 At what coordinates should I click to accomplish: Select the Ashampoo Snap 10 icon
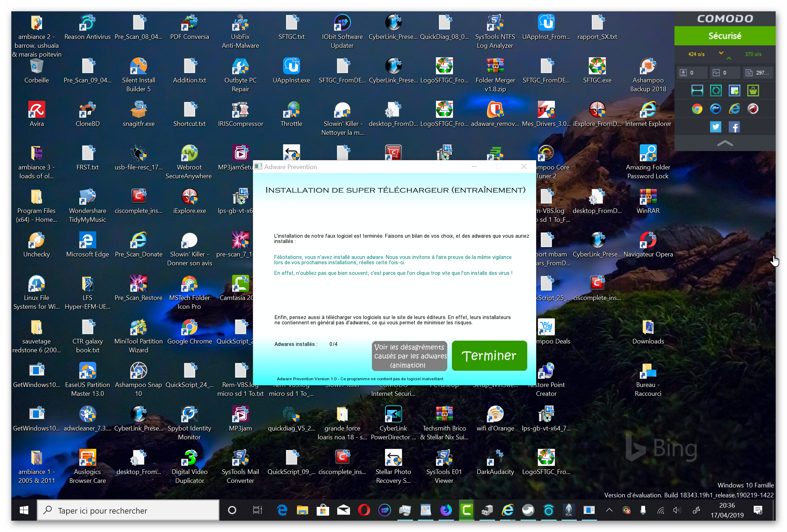pyautogui.click(x=138, y=380)
